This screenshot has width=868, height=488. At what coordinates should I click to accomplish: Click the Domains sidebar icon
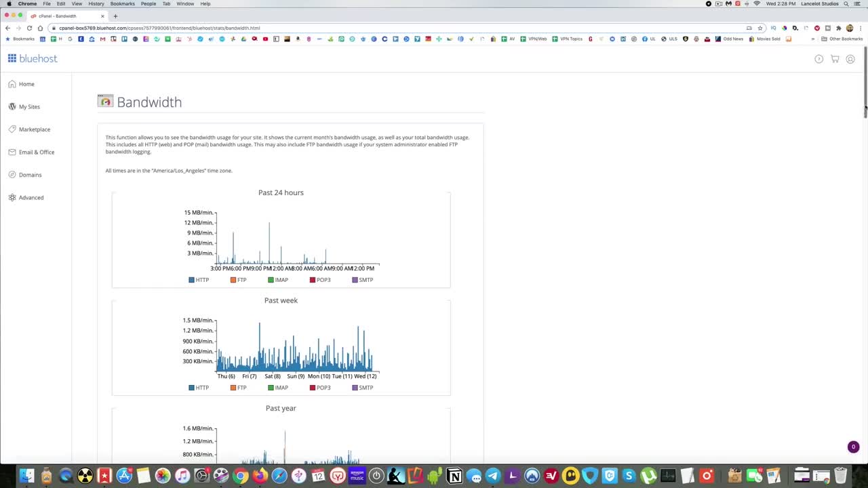12,174
